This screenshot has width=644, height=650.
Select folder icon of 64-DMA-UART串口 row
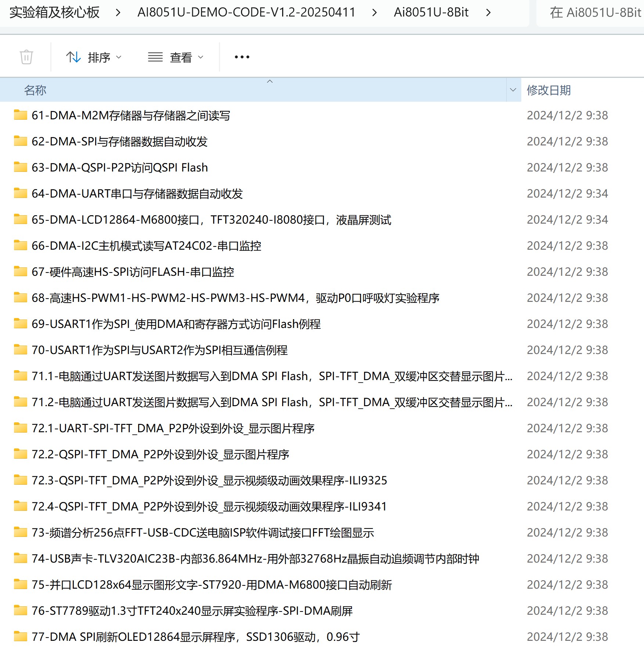click(21, 193)
